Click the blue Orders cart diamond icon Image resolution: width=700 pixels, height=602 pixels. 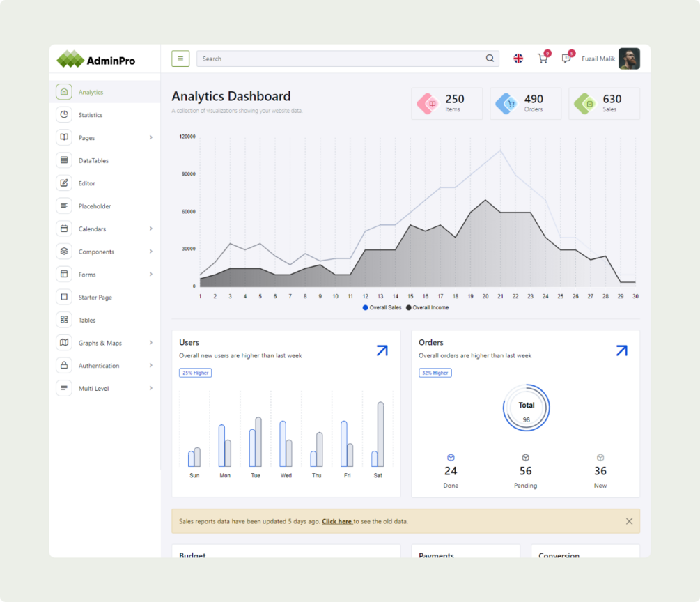point(507,104)
